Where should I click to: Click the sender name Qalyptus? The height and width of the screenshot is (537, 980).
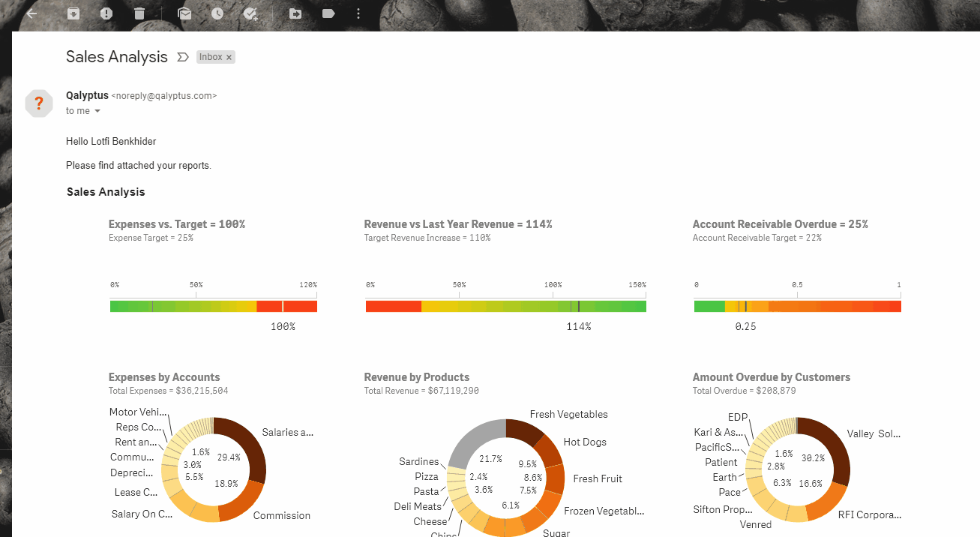[x=87, y=95]
